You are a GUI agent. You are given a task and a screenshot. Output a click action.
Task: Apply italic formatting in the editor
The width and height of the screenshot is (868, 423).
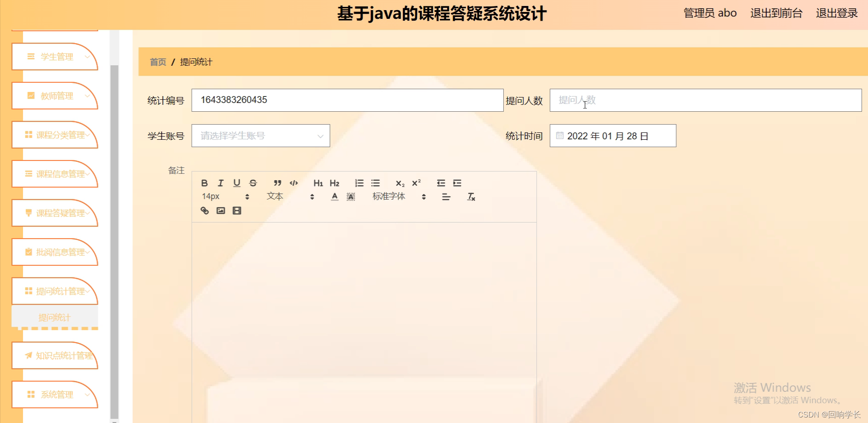220,183
